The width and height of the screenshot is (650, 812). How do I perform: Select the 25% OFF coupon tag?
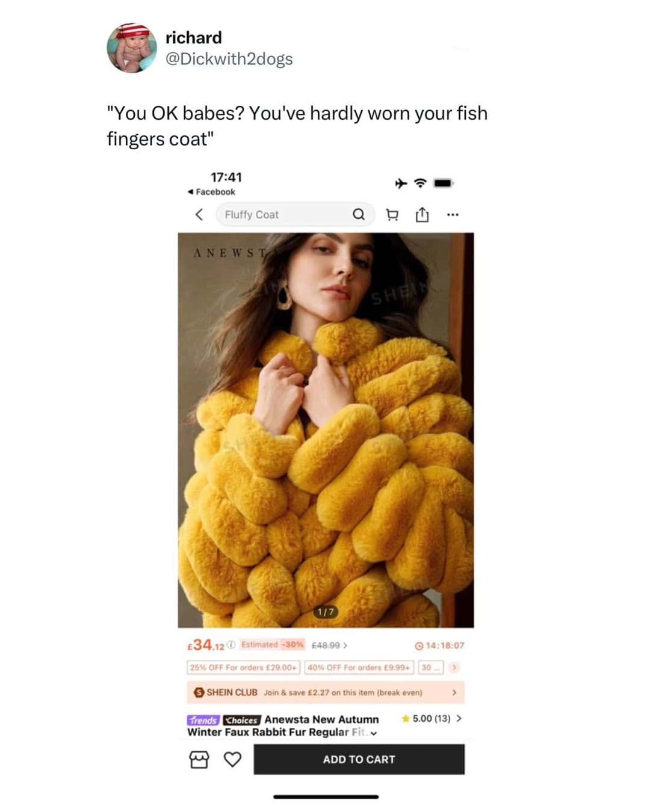pyautogui.click(x=243, y=667)
